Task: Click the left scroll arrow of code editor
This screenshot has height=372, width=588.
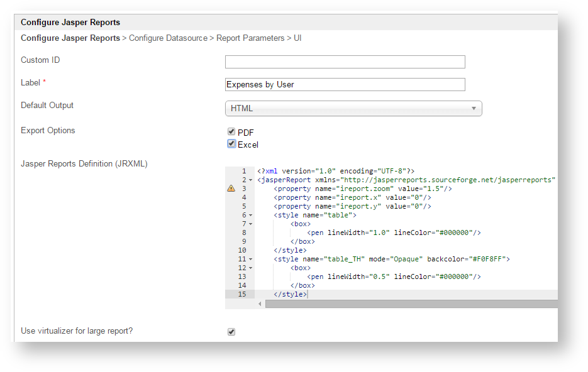Action: click(260, 304)
